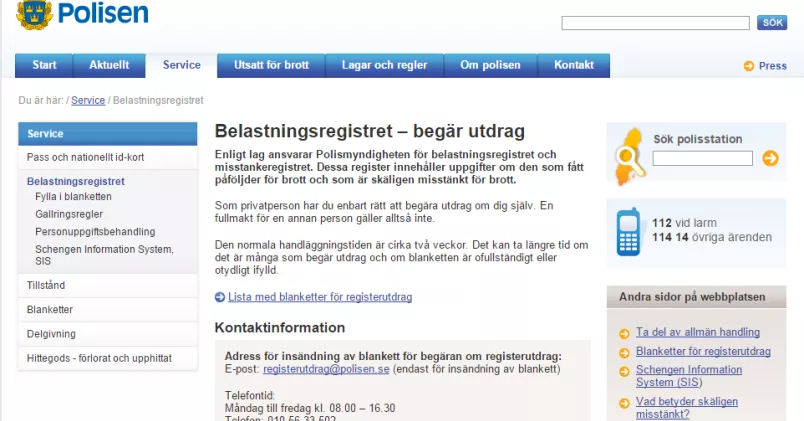The height and width of the screenshot is (421, 804).
Task: Open Blanketter för registerutdrag link
Action: 703,351
